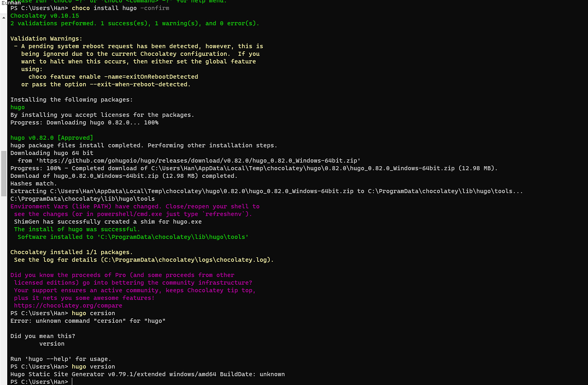Click the vertical scrollbar thumb
588x385 pixels.
point(4,173)
